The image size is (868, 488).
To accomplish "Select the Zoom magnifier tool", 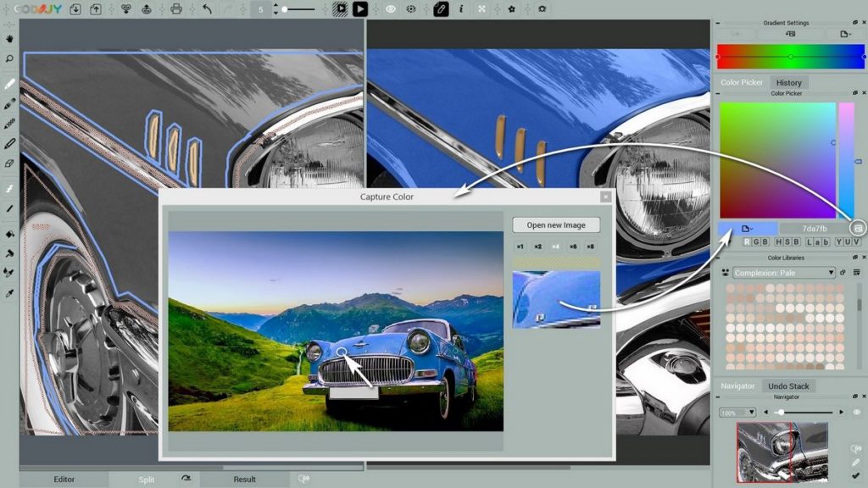I will point(10,59).
